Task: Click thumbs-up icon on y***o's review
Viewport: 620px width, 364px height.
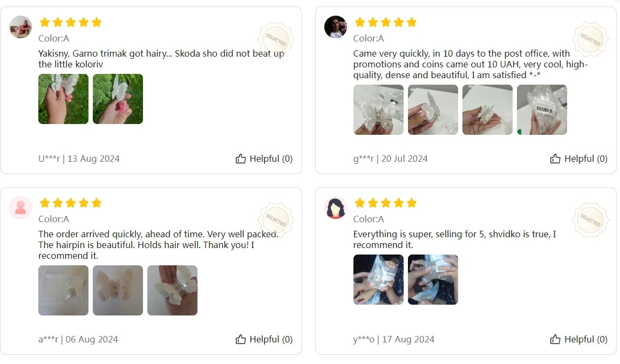Action: click(x=555, y=339)
